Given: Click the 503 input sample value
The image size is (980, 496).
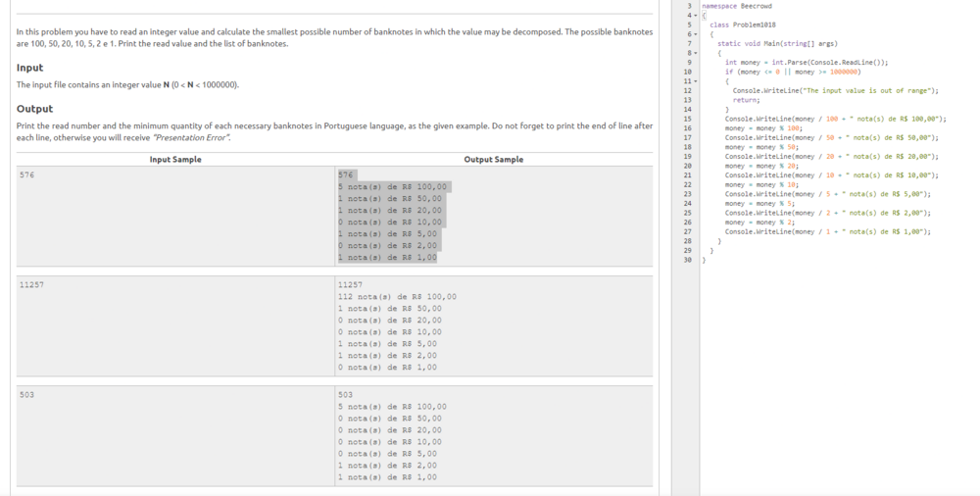Looking at the screenshot, I should tap(27, 394).
